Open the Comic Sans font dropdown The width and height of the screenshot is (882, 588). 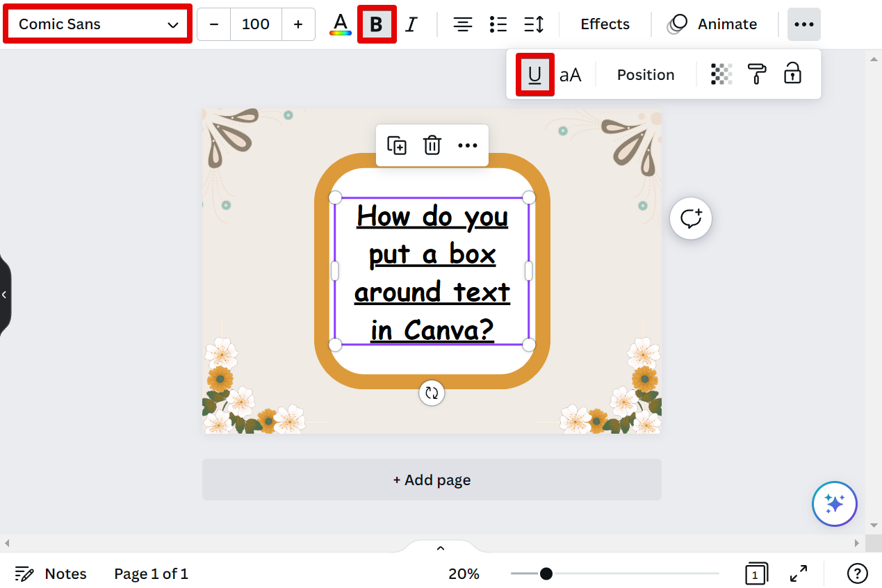tap(98, 24)
